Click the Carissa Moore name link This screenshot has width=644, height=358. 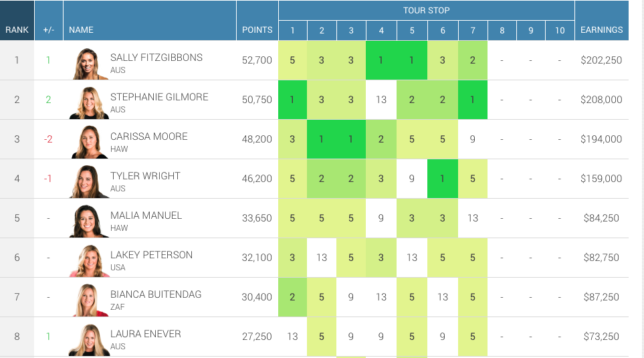149,137
